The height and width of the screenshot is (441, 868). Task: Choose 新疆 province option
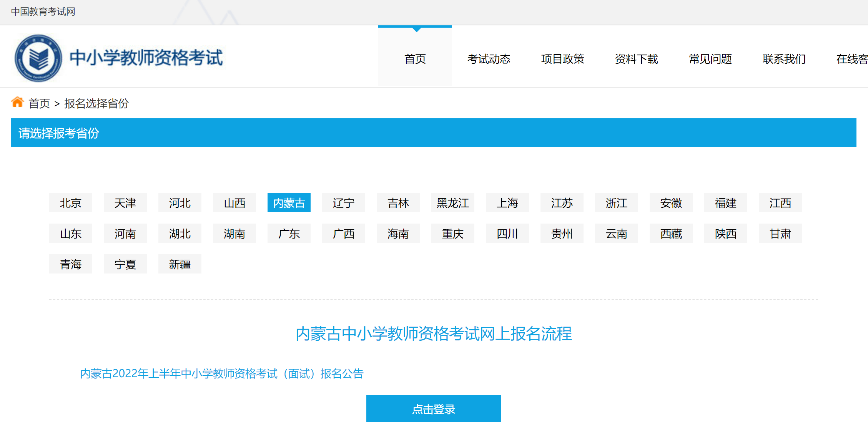[x=180, y=264]
